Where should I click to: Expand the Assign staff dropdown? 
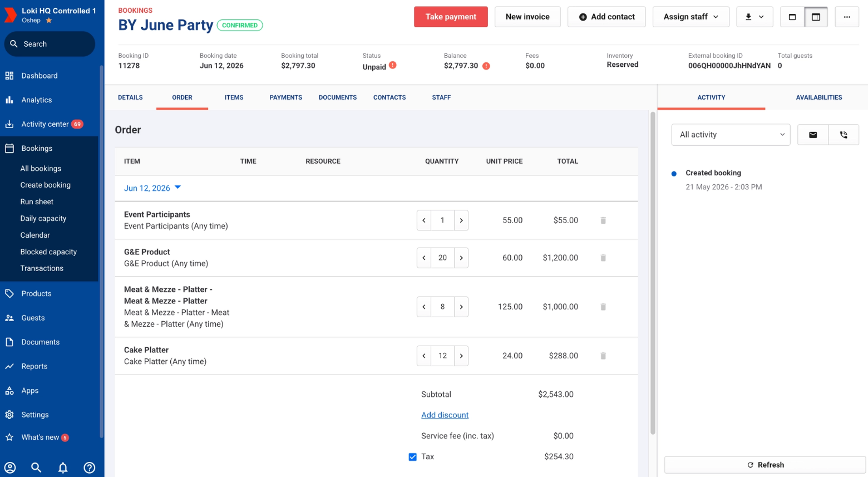point(691,17)
